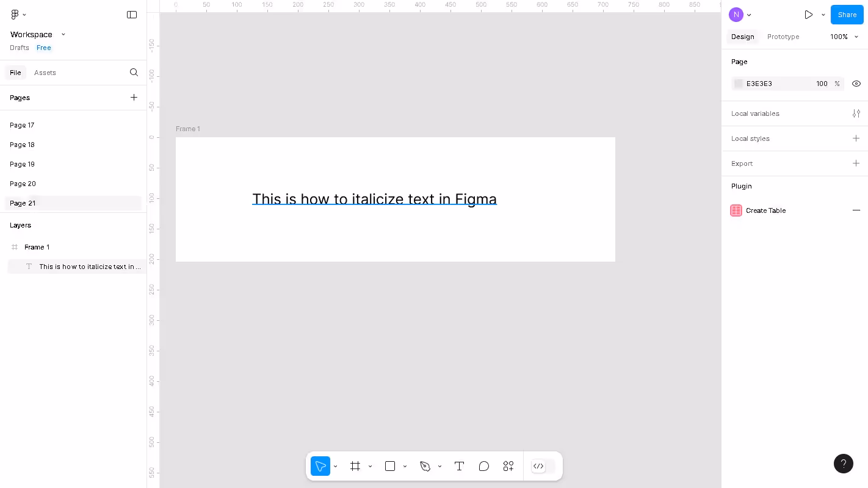Open the shape tools options chevron
868x488 pixels.
pos(405,467)
